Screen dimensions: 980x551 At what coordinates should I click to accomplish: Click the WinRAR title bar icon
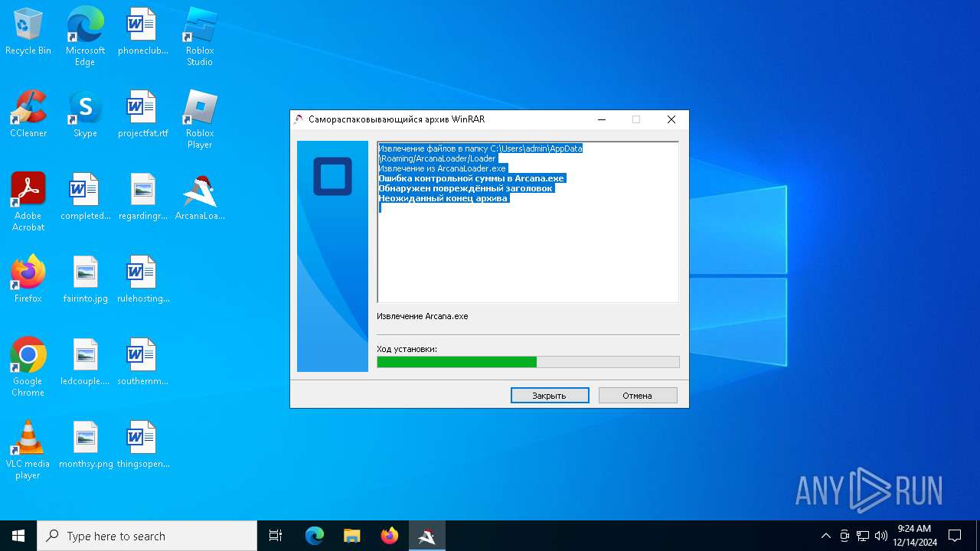click(299, 119)
